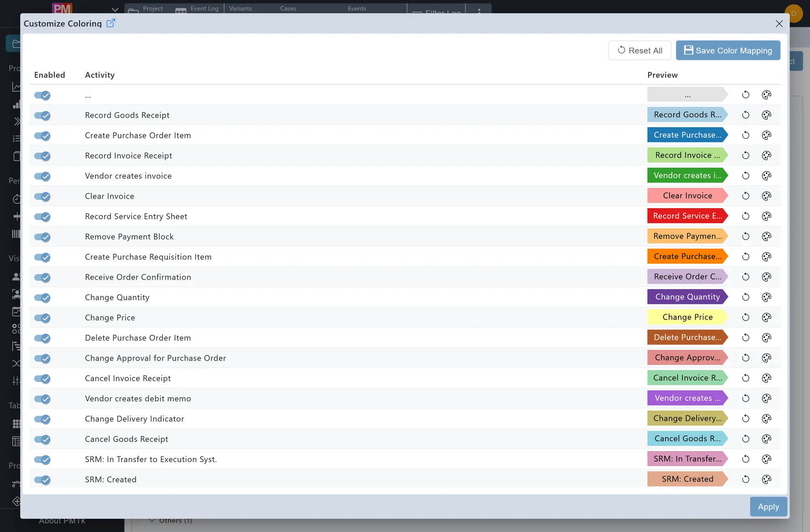The image size is (810, 532).
Task: Open color palette for Receive Order Confirmation
Action: point(766,277)
